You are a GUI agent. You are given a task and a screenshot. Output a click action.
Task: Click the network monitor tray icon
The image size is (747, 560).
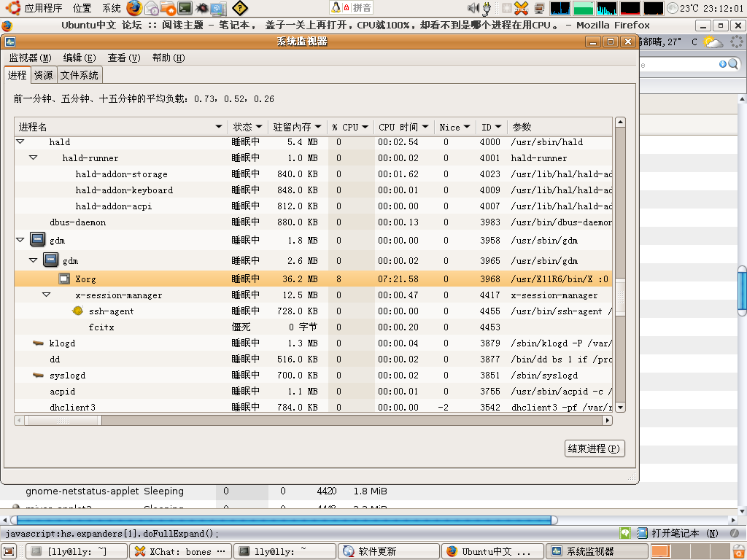(539, 8)
